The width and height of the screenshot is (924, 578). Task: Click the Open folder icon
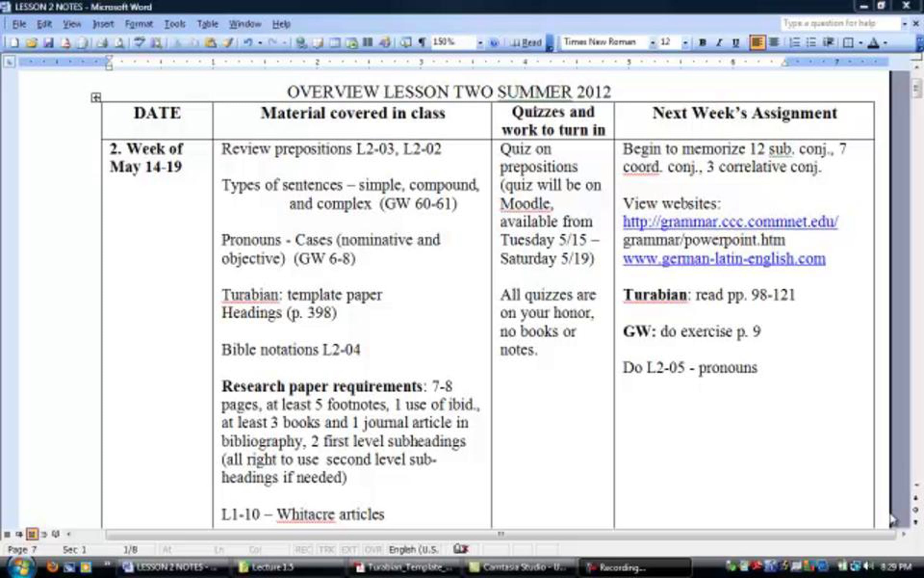tap(32, 43)
